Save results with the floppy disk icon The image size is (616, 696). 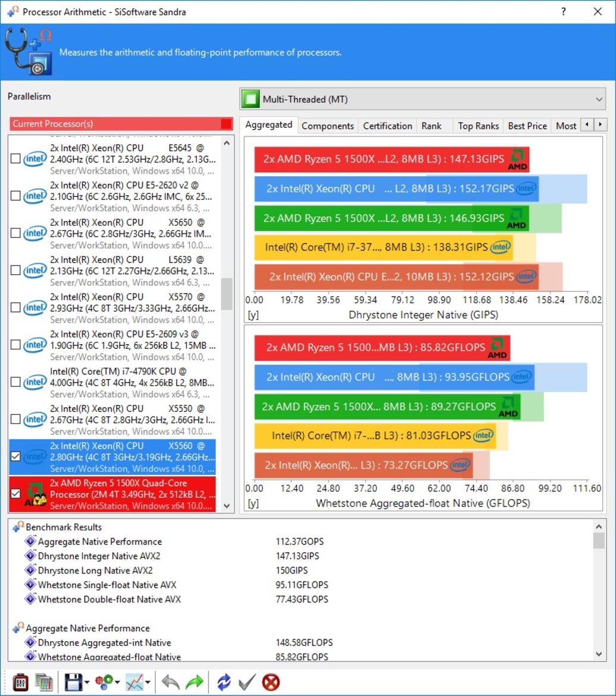73,682
